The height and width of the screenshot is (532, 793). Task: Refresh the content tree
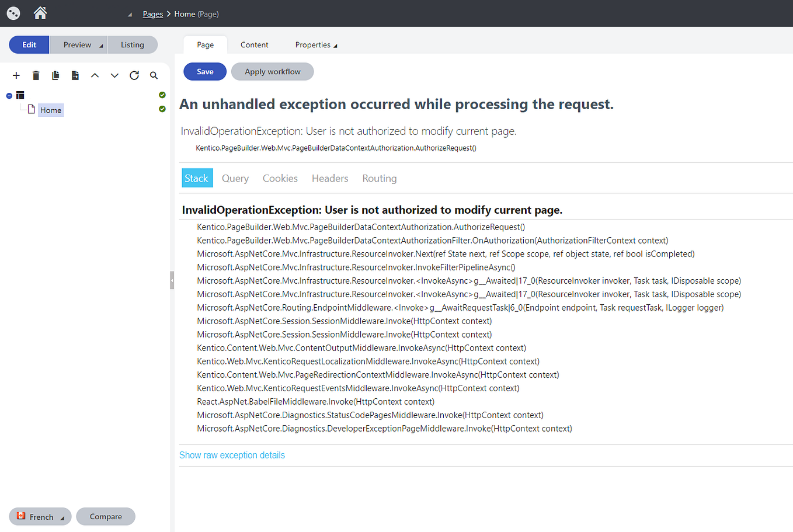pos(134,75)
